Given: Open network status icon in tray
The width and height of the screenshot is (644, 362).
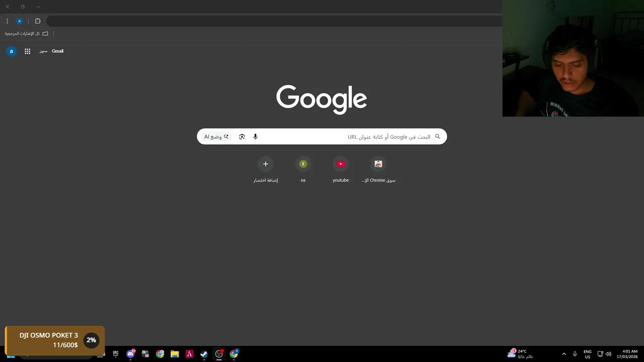Looking at the screenshot, I should click(600, 354).
